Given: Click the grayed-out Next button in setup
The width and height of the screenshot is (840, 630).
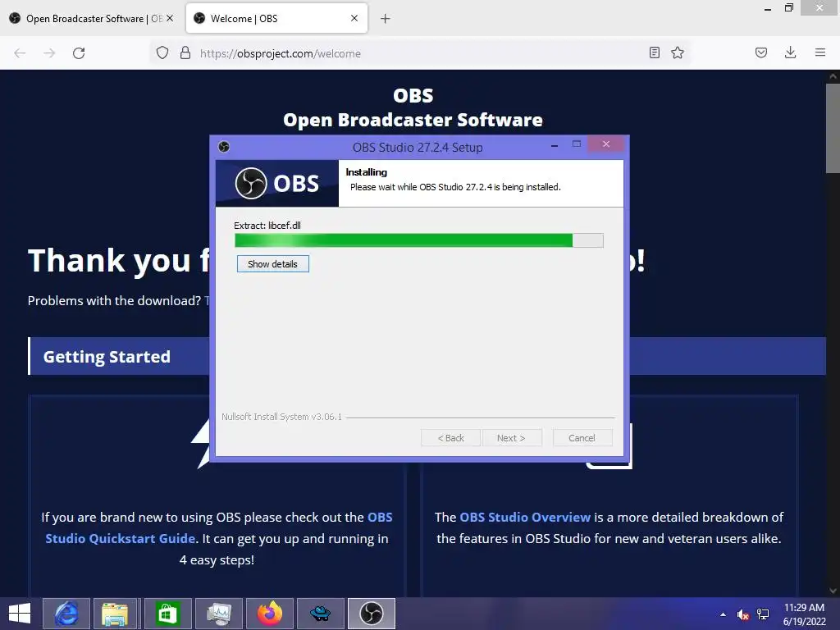Looking at the screenshot, I should 512,438.
